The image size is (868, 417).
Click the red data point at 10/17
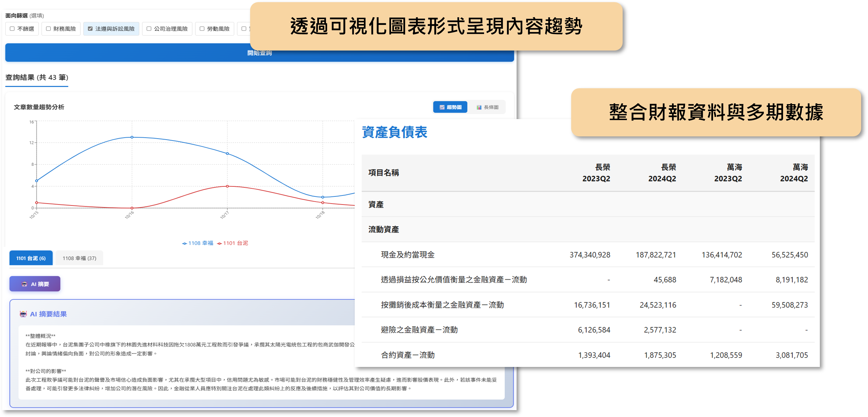(227, 186)
